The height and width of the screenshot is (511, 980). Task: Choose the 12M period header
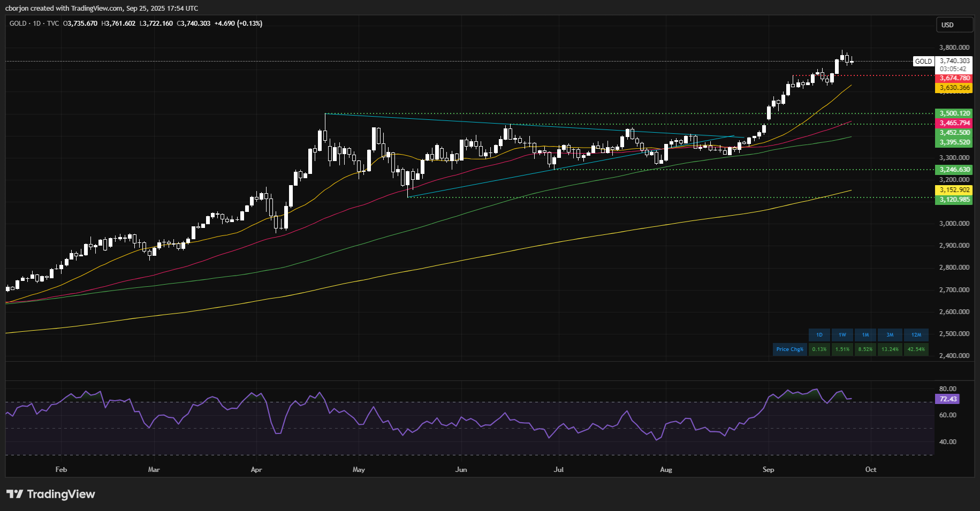pyautogui.click(x=916, y=335)
